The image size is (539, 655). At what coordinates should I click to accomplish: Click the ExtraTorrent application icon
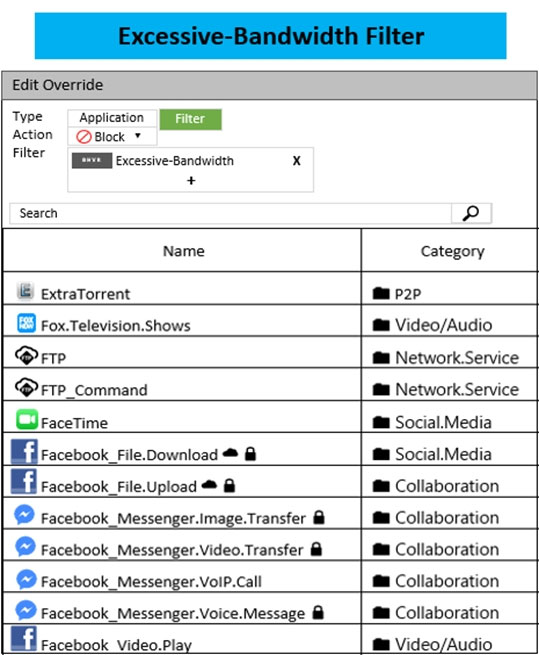(x=25, y=291)
